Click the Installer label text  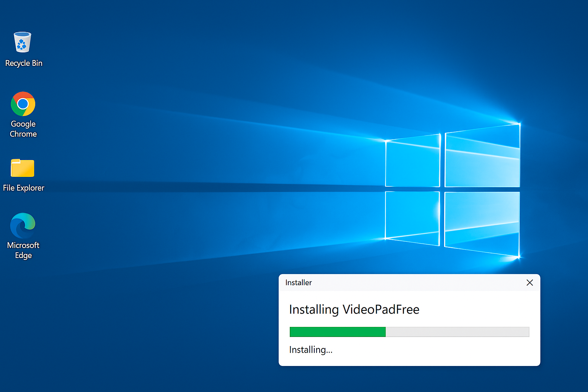coord(298,283)
